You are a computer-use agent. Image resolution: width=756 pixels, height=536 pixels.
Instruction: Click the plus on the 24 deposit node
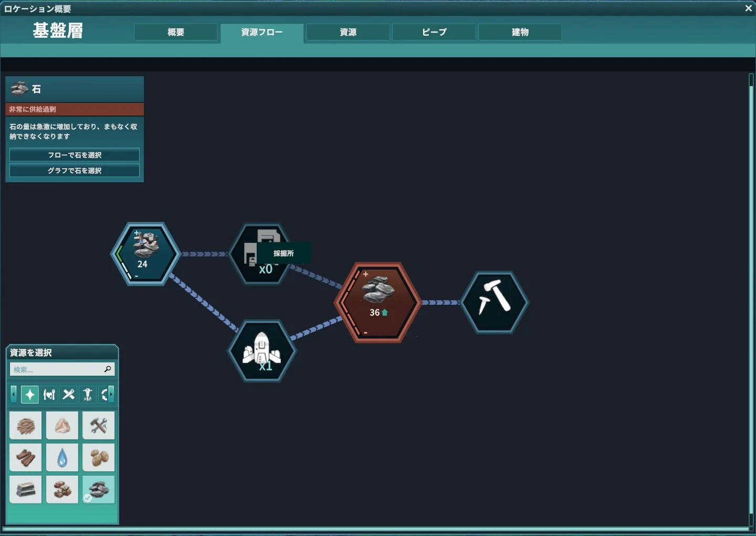click(136, 232)
